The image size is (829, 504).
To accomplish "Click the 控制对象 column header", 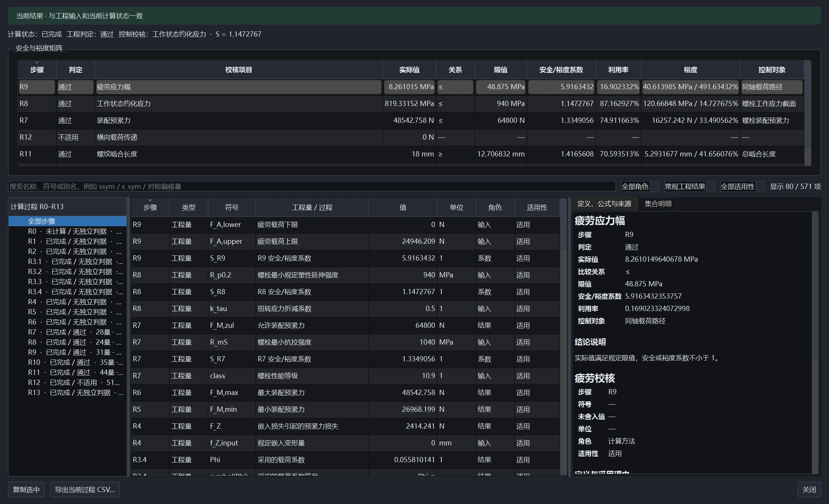I will (772, 70).
